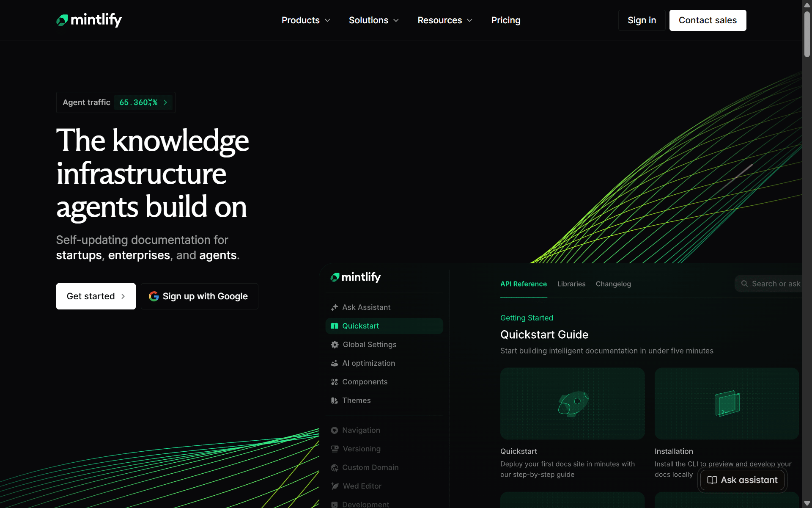Click the Versioning icon in sidebar
The width and height of the screenshot is (812, 508).
335,449
